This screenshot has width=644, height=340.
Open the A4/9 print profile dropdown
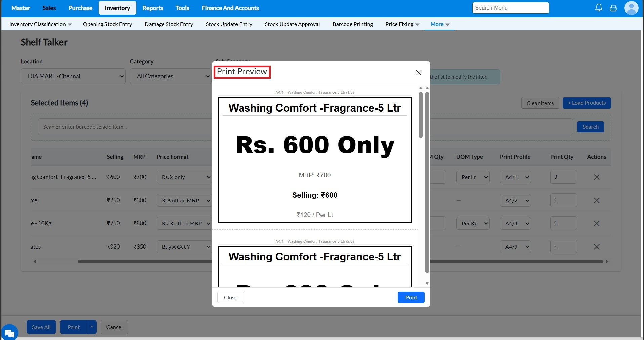[x=515, y=247]
